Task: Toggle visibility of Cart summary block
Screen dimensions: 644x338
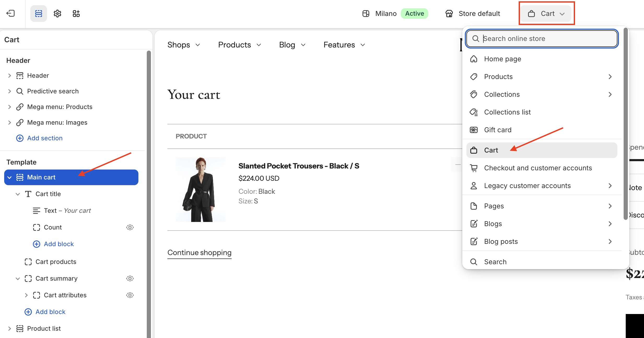Action: tap(130, 279)
